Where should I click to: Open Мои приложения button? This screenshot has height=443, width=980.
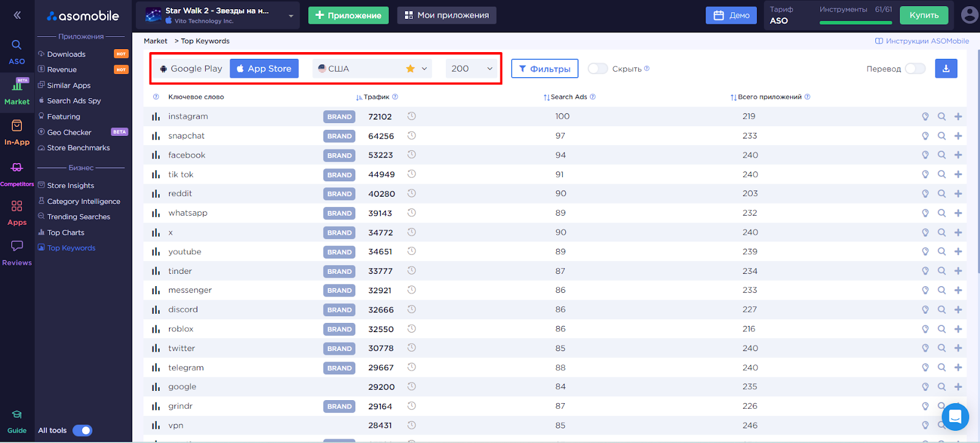tap(447, 15)
